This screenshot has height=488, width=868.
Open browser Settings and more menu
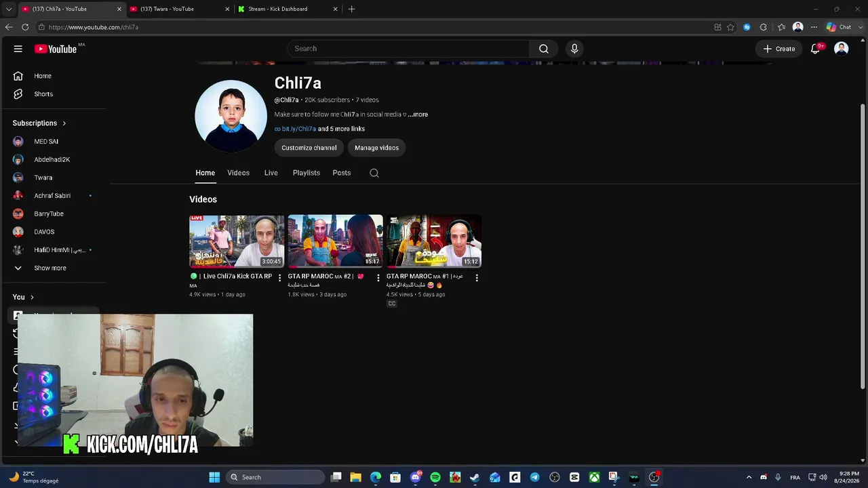814,27
